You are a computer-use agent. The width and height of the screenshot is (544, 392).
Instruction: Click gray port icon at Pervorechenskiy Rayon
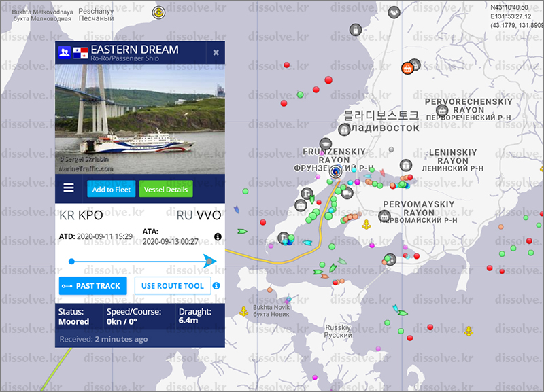[441, 111]
